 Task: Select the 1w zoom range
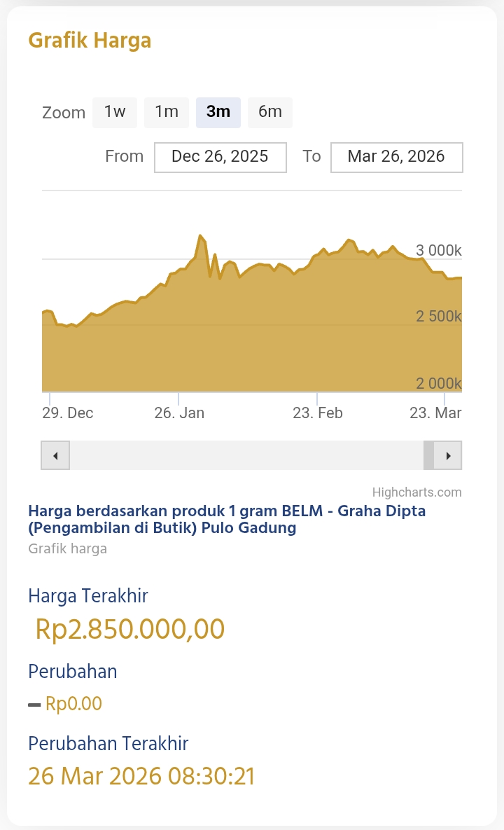(x=115, y=112)
